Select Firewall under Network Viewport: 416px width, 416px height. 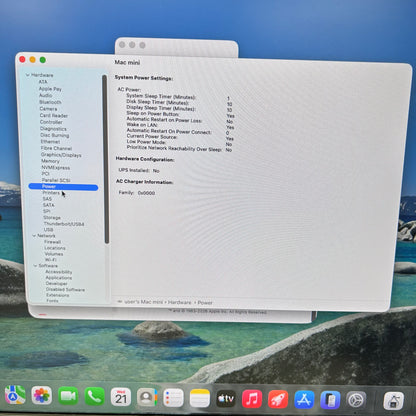pyautogui.click(x=52, y=242)
